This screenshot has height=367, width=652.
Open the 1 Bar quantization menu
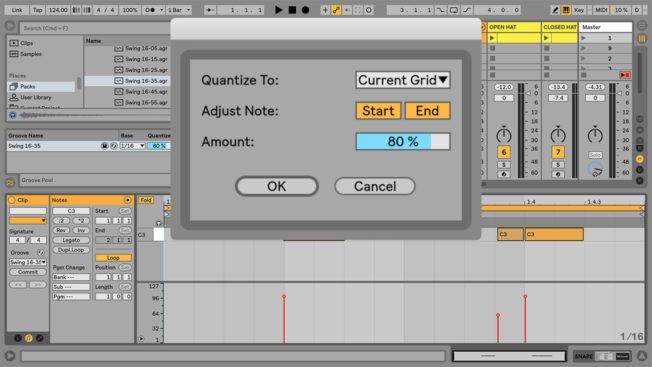[179, 10]
